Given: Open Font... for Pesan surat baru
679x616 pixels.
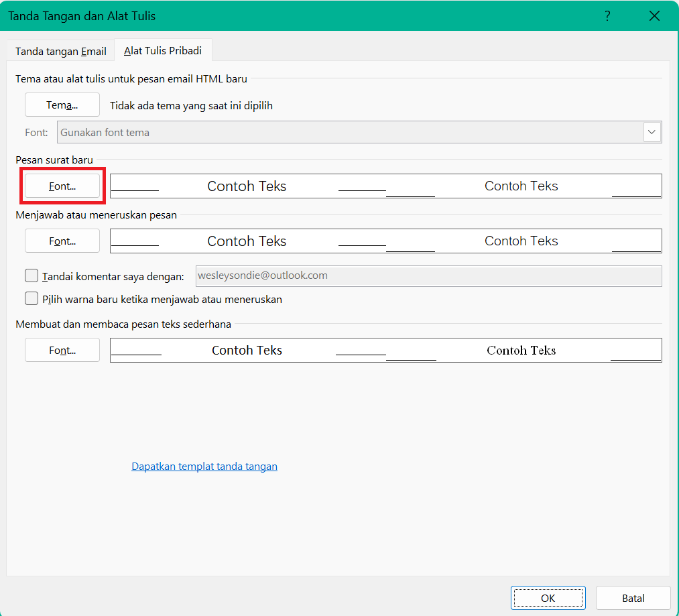Looking at the screenshot, I should [62, 186].
